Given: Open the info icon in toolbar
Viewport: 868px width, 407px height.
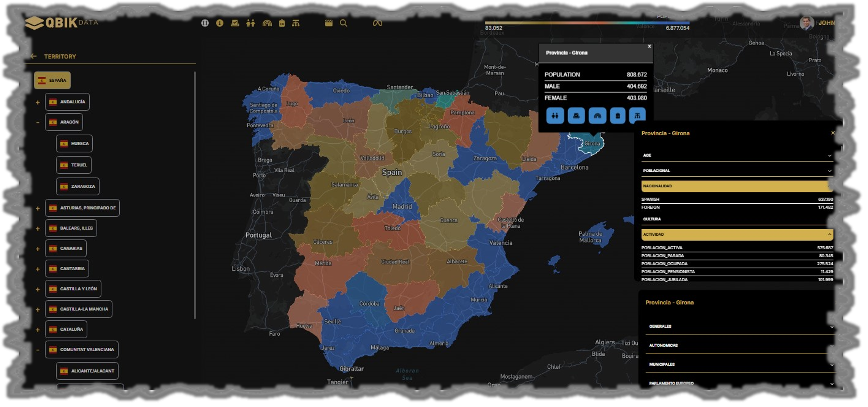Looking at the screenshot, I should (x=219, y=23).
